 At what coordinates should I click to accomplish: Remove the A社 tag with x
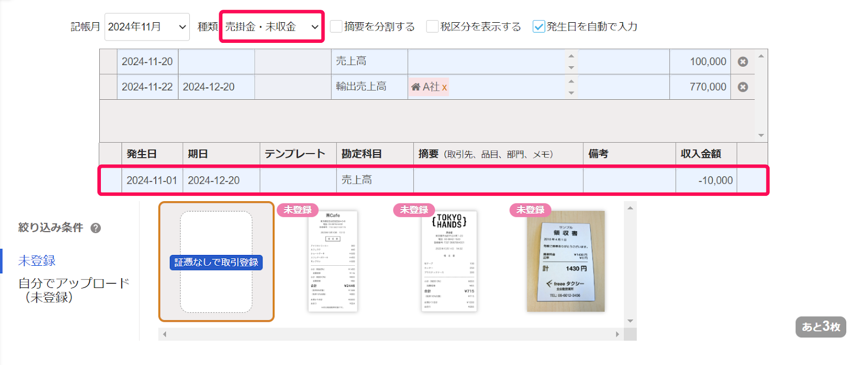point(444,87)
